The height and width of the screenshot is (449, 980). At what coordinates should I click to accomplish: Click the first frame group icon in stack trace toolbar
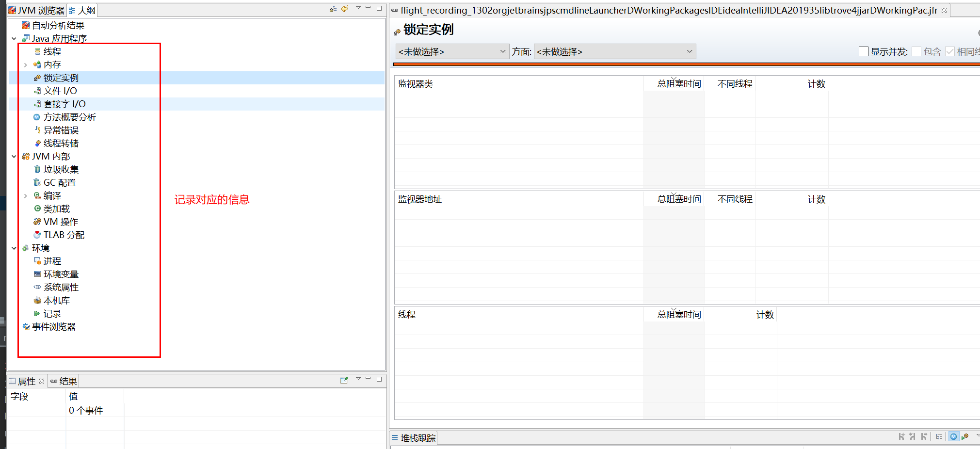[x=901, y=436]
